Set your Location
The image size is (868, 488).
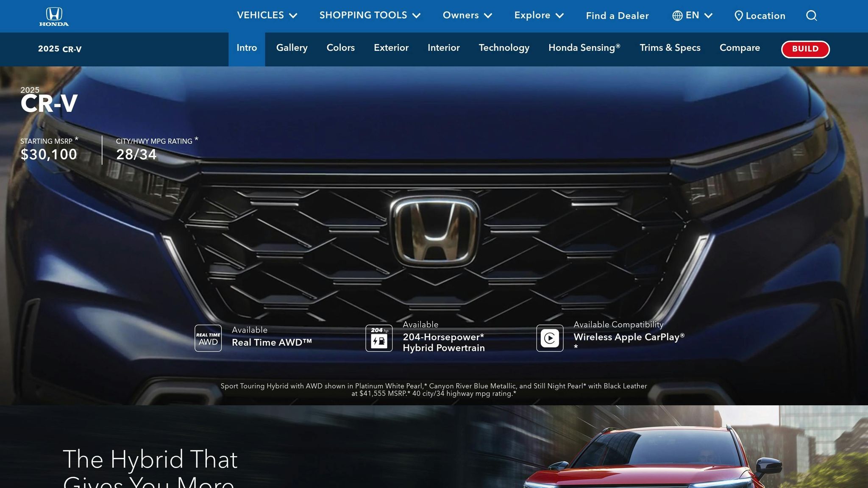tap(760, 16)
